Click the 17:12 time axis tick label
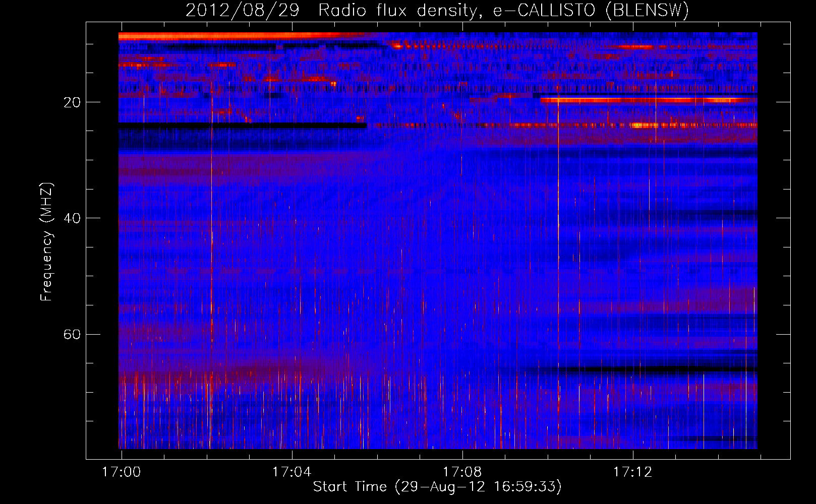The height and width of the screenshot is (504, 816). coord(632,472)
